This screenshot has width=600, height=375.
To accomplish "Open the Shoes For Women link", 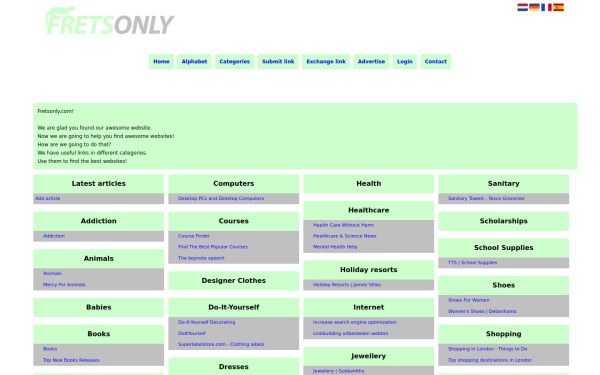I will pos(469,300).
